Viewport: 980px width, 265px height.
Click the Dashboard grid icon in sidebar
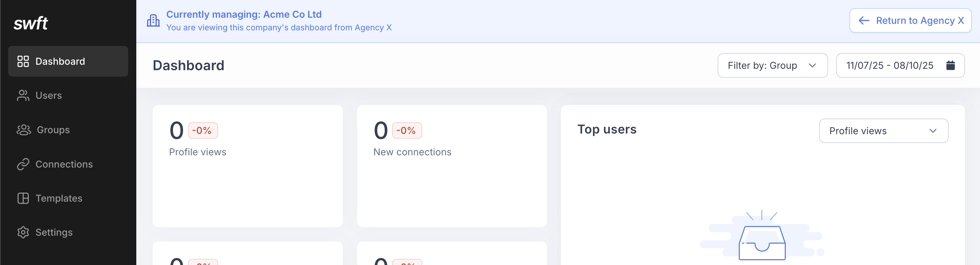pyautogui.click(x=23, y=61)
